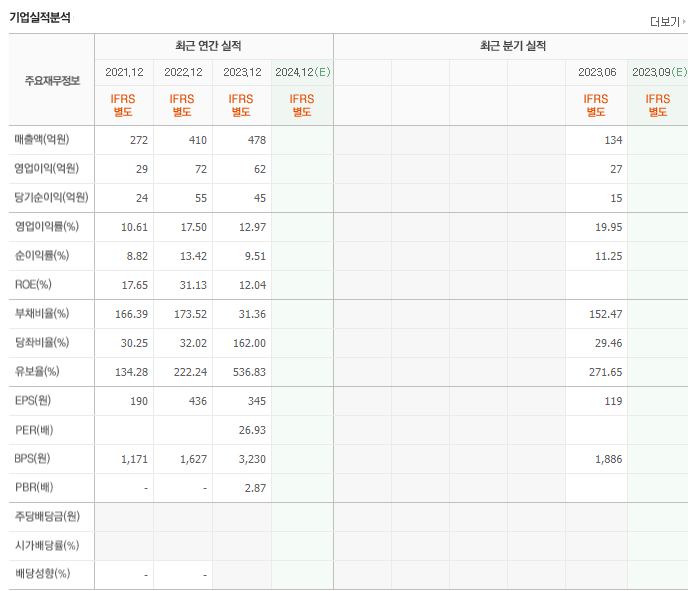This screenshot has height=591, width=688.
Task: Select the 2023.06 quarterly sales value 134
Action: [x=613, y=140]
